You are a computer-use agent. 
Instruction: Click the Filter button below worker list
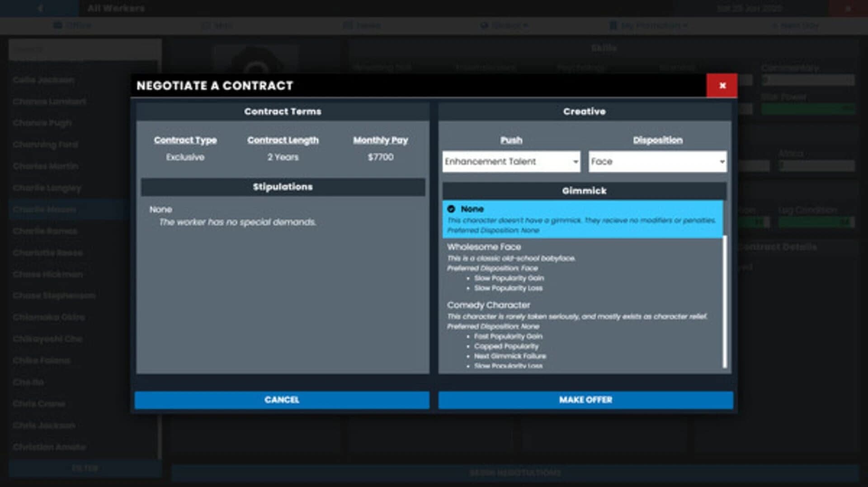pos(85,468)
